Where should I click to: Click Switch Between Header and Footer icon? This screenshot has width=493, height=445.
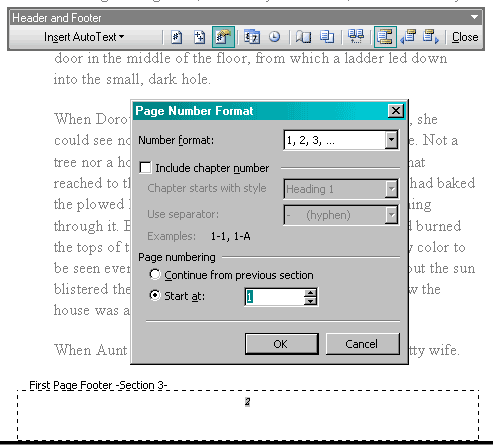[385, 37]
